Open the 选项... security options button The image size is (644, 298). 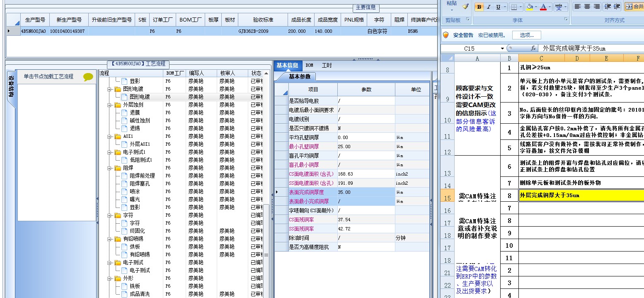(x=526, y=35)
